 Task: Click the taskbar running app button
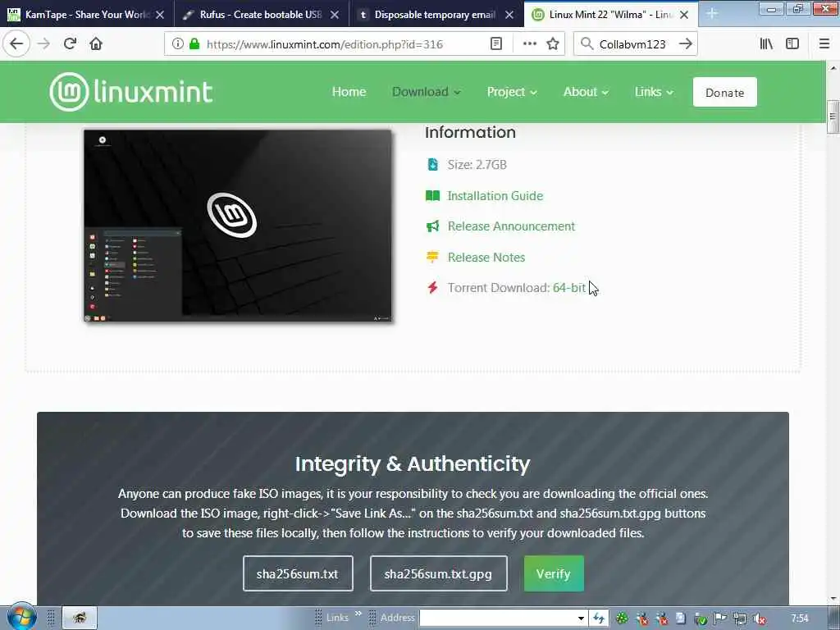click(x=80, y=618)
